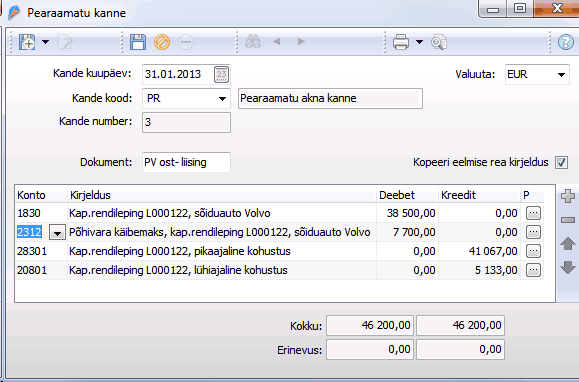The width and height of the screenshot is (579, 382).
Task: Click the ellipsis button on row 28301
Action: pos(533,251)
